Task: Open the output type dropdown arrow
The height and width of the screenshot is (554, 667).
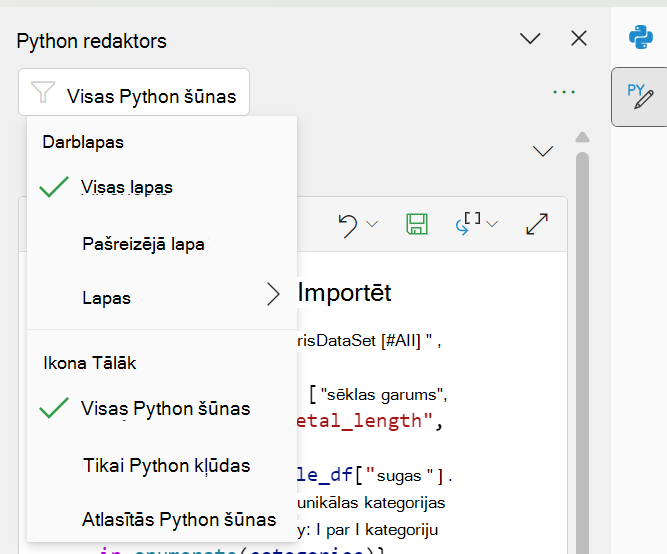Action: pos(492,224)
